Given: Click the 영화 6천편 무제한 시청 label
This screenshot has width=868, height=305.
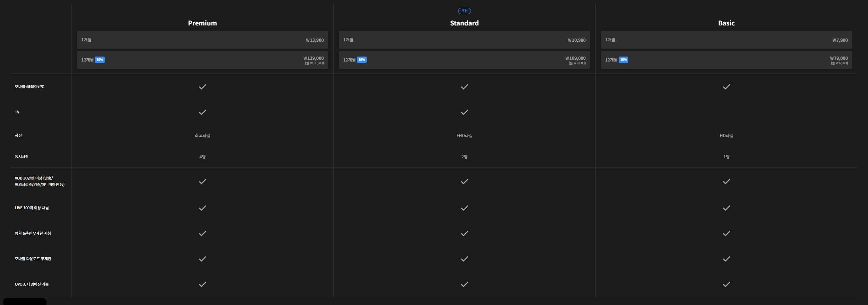Looking at the screenshot, I should click(x=33, y=233).
